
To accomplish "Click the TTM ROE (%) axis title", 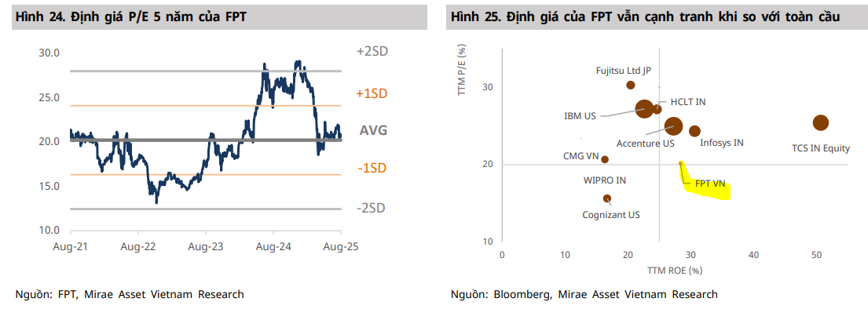I will (674, 269).
